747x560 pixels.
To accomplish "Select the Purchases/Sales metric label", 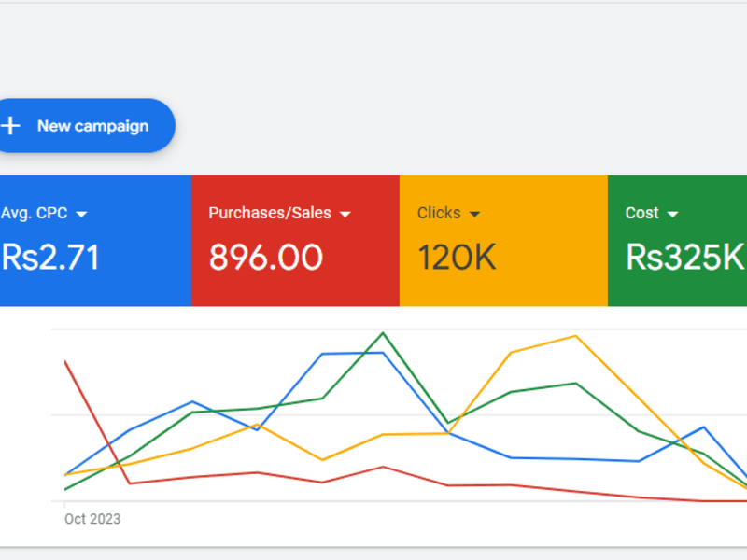I will pos(270,213).
